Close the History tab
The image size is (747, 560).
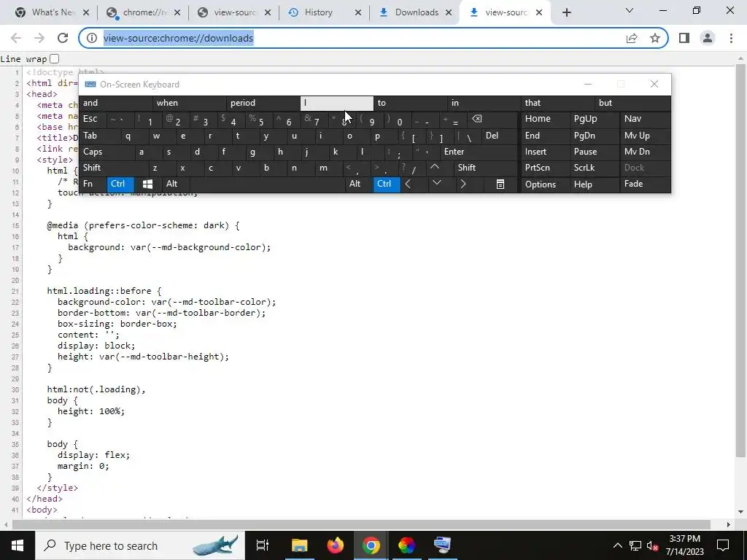[x=358, y=13]
